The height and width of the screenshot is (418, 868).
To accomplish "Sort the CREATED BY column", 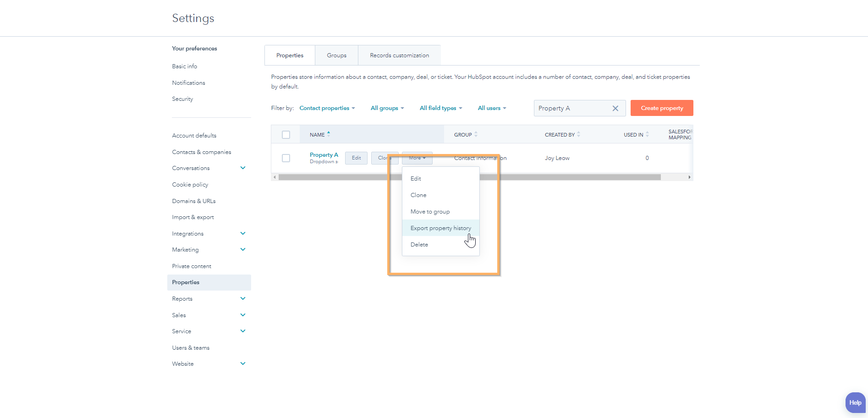I will [579, 134].
